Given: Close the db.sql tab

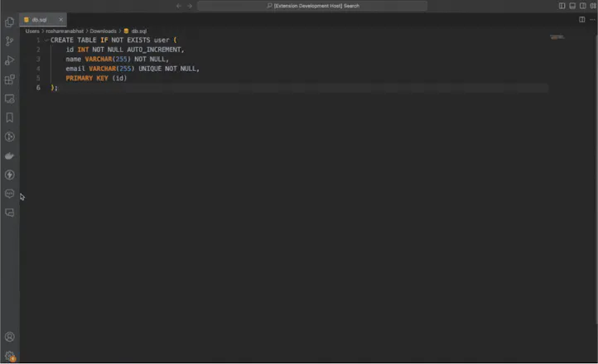Looking at the screenshot, I should click(x=60, y=19).
